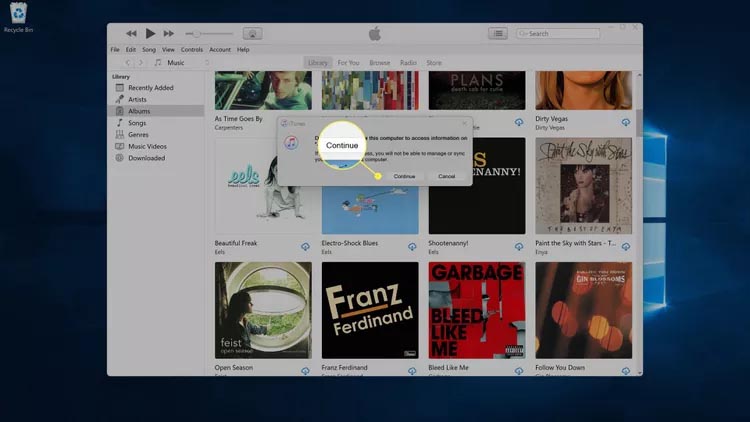
Task: Adjust the volume slider knob
Action: [197, 33]
